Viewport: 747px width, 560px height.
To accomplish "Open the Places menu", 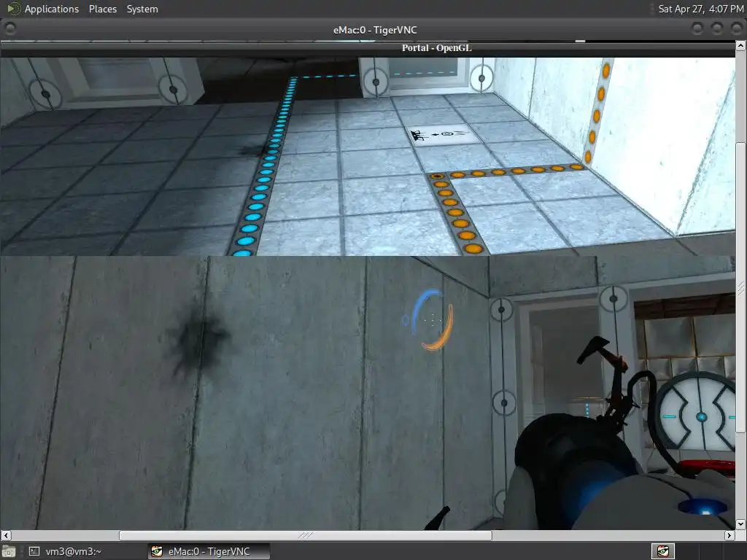I will (102, 9).
